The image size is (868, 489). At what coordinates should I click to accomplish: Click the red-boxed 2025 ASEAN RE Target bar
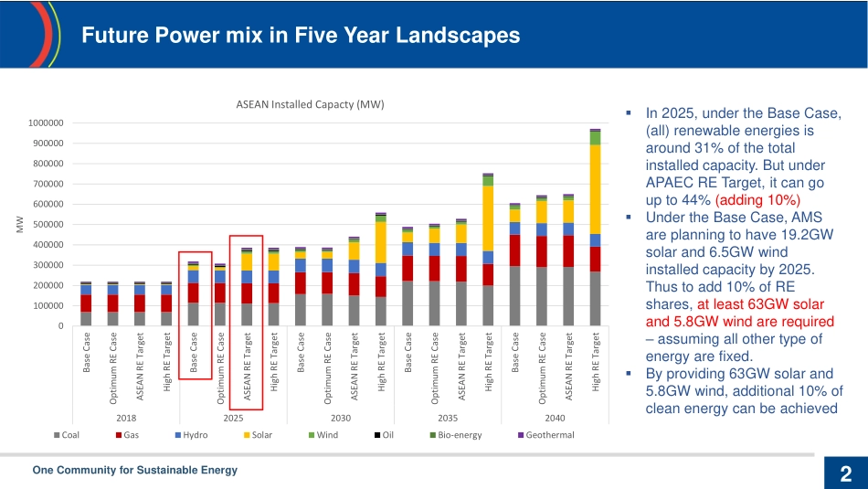[x=247, y=292]
